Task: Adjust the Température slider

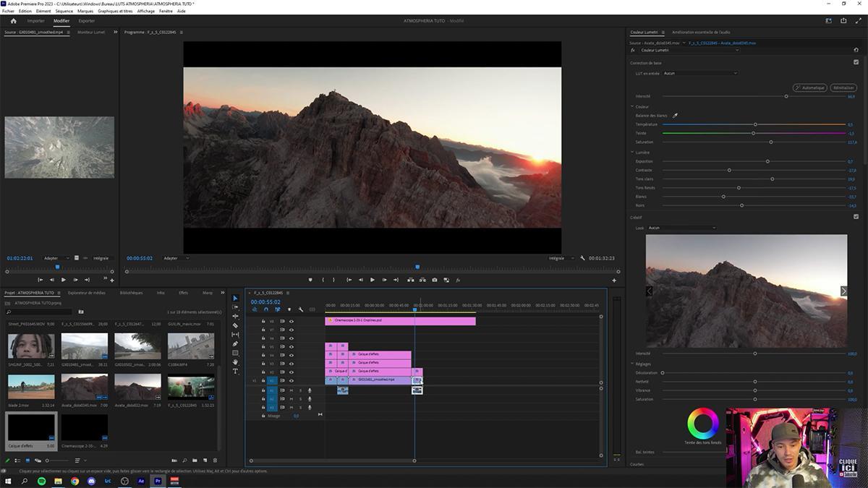Action: coord(755,124)
